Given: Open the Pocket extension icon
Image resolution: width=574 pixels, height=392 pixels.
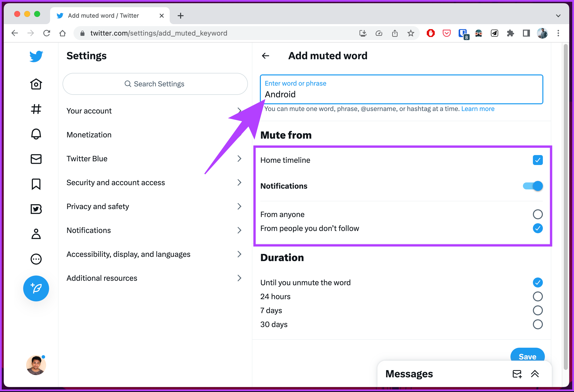Looking at the screenshot, I should click(x=447, y=33).
